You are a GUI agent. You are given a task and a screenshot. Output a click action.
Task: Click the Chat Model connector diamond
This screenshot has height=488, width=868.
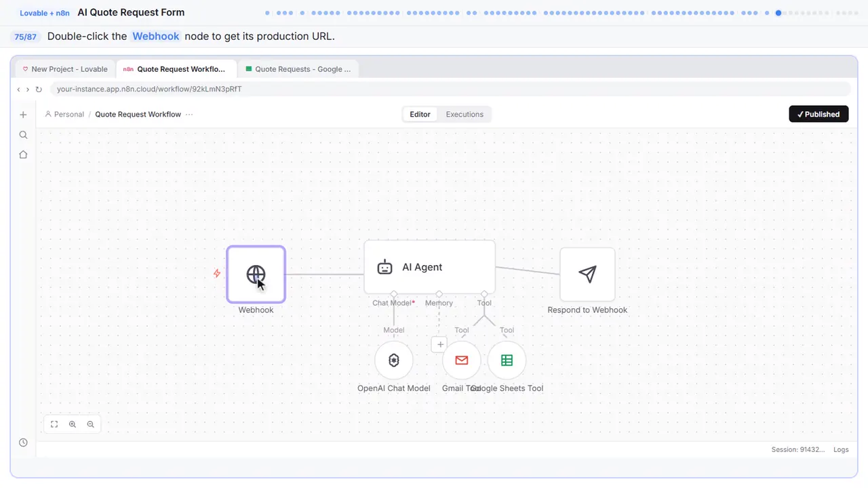coord(394,294)
